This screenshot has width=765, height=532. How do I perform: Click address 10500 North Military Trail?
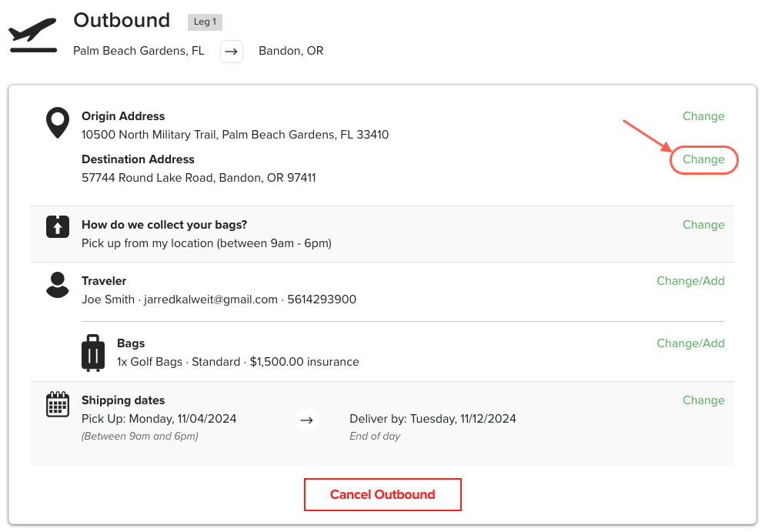click(236, 135)
